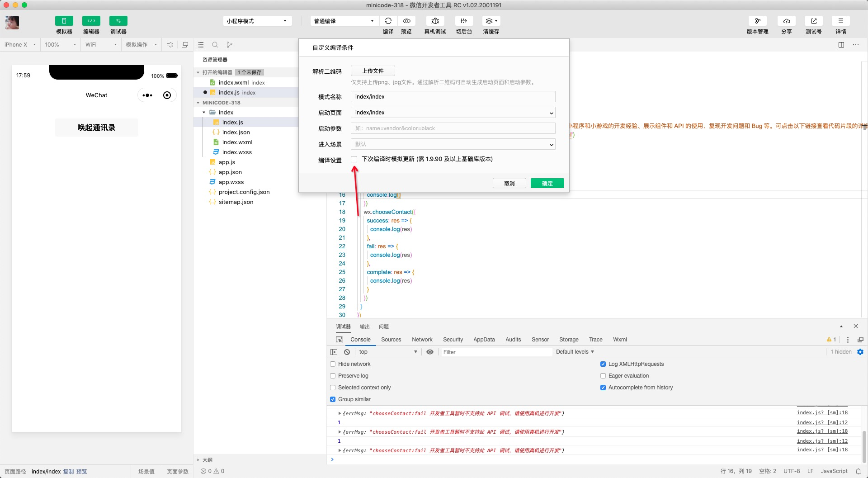Mute the simulator sound icon

click(170, 45)
